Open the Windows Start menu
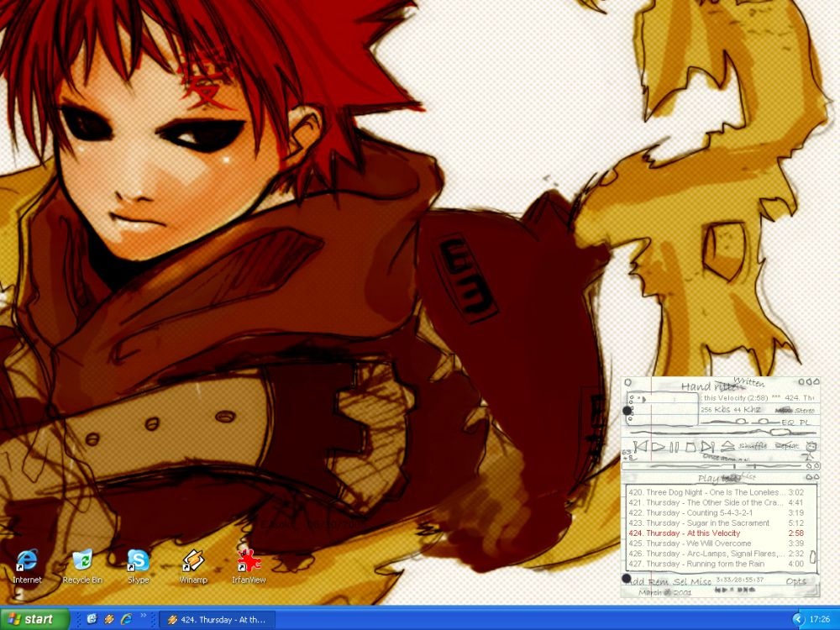 tap(34, 619)
